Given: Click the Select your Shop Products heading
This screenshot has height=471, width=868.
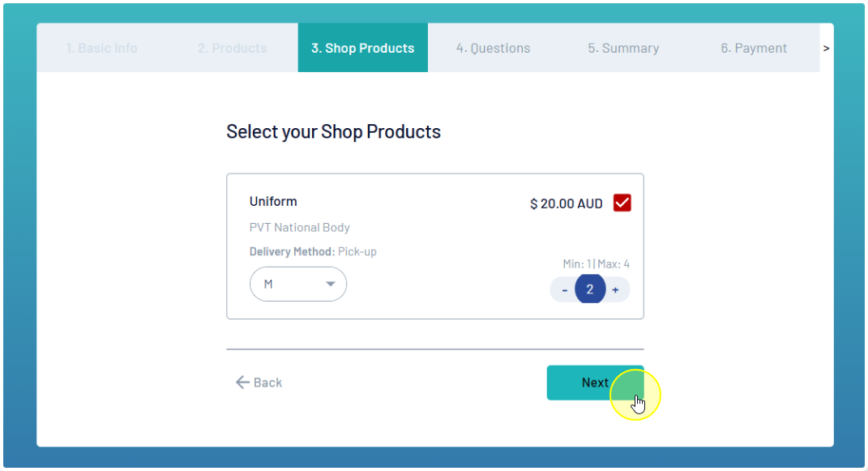Looking at the screenshot, I should [333, 132].
